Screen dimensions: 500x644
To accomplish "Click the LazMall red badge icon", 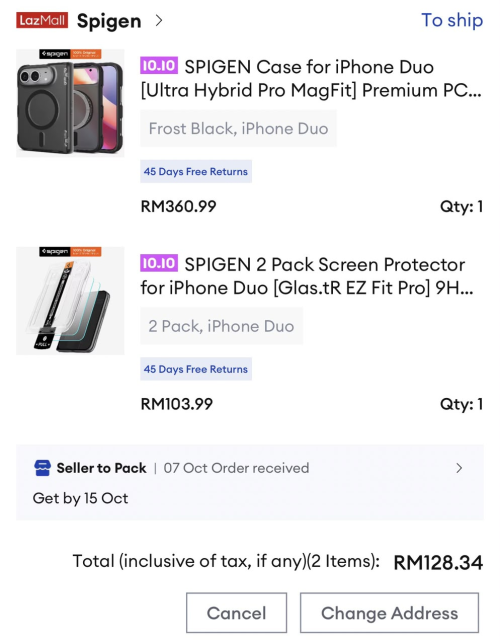I will 42,20.
